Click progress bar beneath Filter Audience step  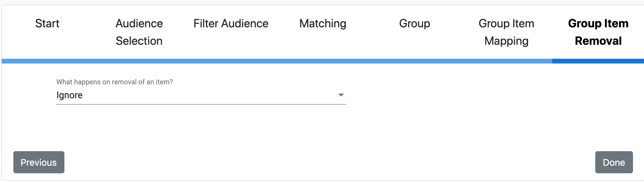click(231, 61)
